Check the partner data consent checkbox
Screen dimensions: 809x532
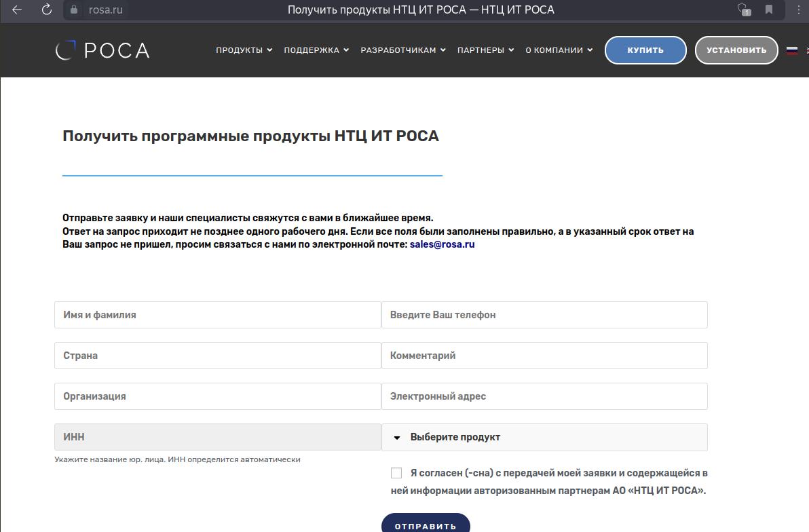[x=396, y=473]
